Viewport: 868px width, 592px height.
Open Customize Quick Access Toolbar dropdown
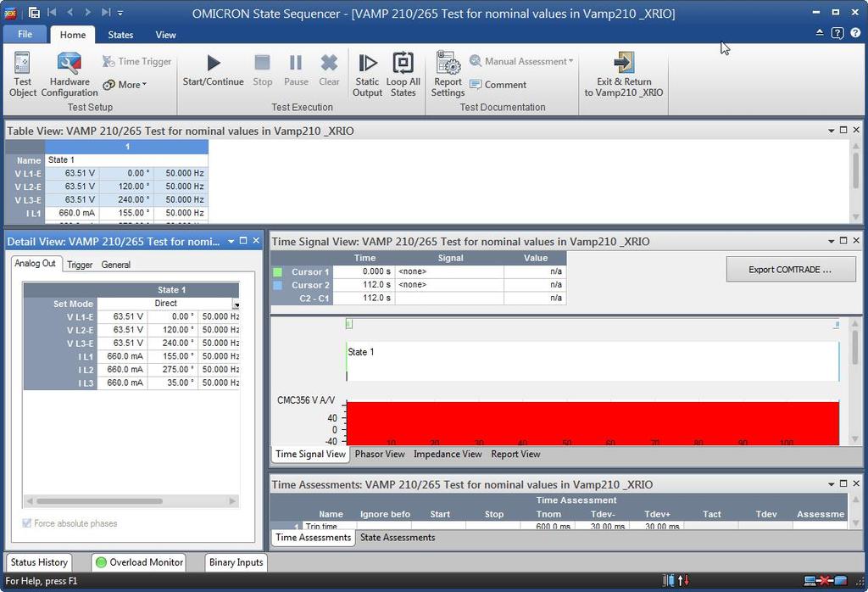[120, 12]
